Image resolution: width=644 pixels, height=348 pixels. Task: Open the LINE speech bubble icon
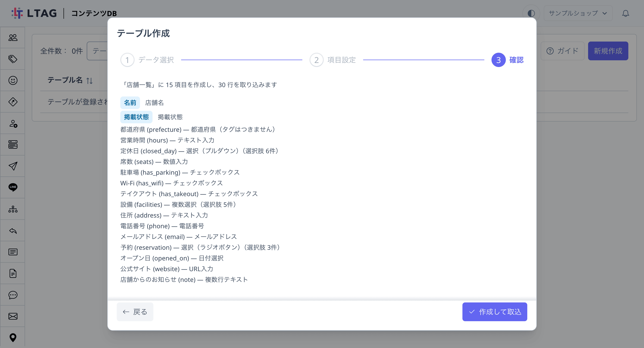(13, 187)
